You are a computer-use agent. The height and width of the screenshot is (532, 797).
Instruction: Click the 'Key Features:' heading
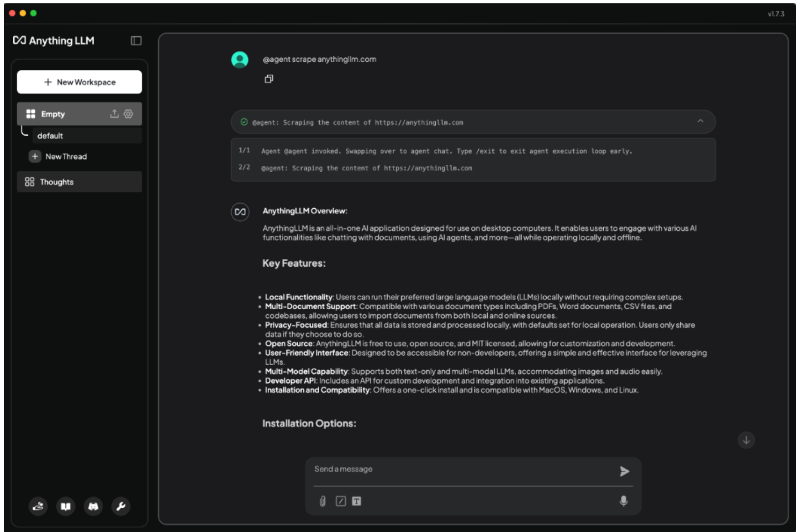(294, 263)
